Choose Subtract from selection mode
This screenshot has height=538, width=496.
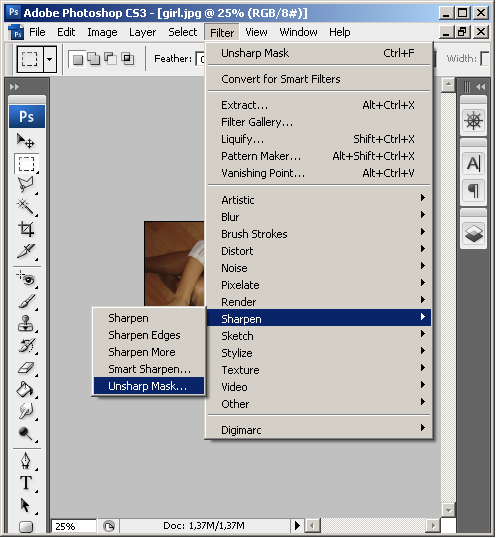click(x=110, y=59)
